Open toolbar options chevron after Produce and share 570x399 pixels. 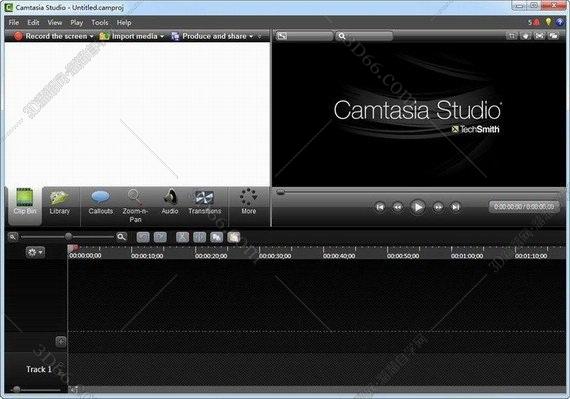tap(260, 36)
